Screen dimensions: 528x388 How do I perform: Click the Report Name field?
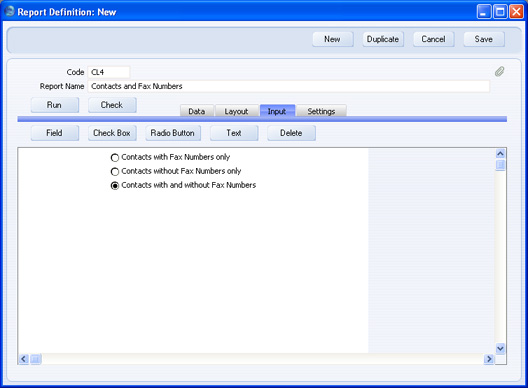click(289, 86)
